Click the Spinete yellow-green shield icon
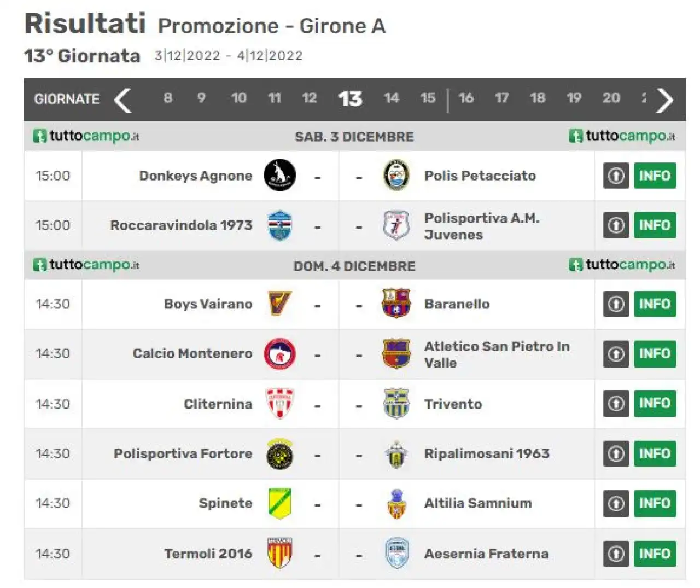 279,503
